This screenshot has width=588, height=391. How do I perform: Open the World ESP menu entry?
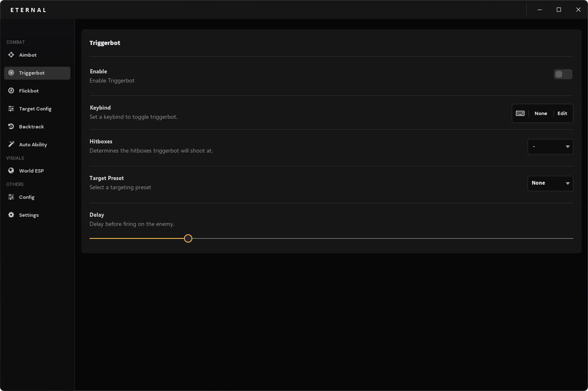coord(31,171)
